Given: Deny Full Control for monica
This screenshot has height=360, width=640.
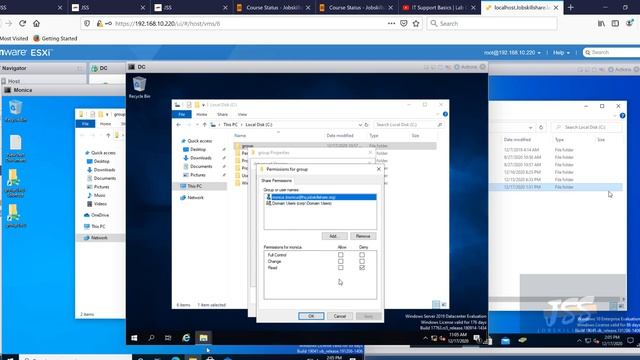Looking at the screenshot, I should tap(362, 255).
